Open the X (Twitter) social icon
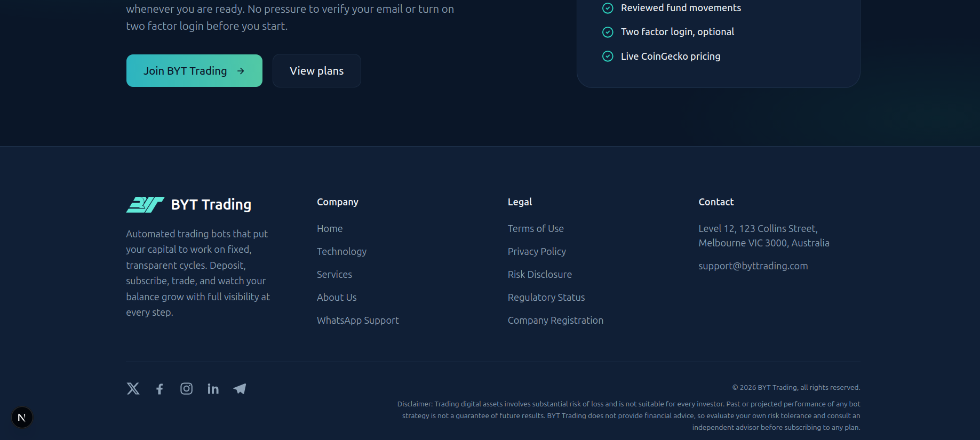The width and height of the screenshot is (980, 440). 133,388
